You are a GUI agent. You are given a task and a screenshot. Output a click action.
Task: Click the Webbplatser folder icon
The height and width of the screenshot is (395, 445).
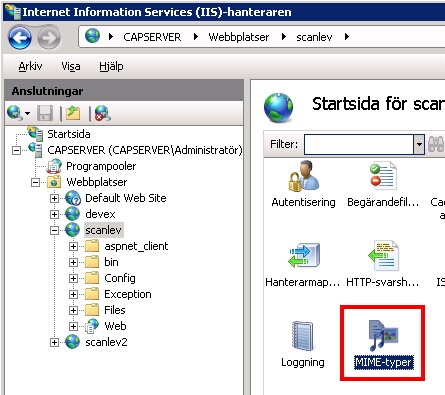pyautogui.click(x=54, y=182)
